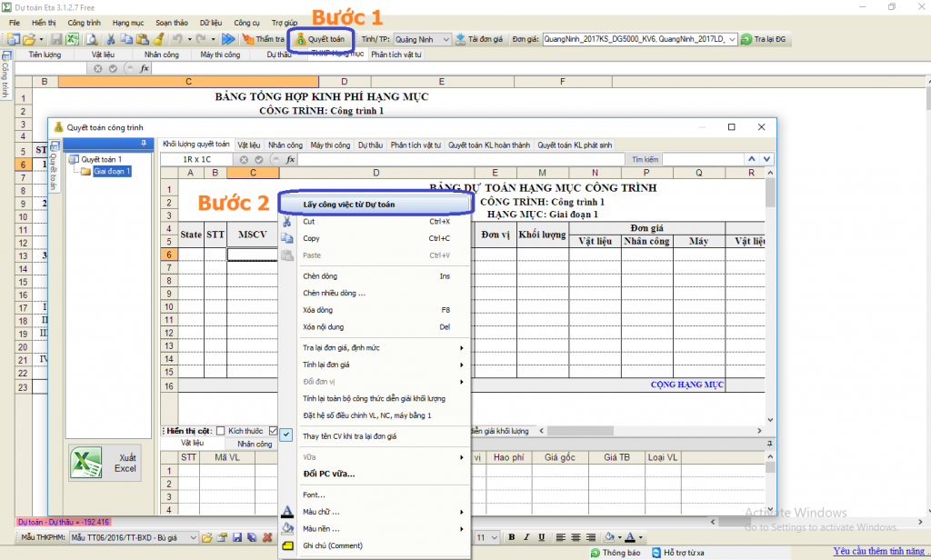The width and height of the screenshot is (931, 560).
Task: Click the red delete X icon near Mẫu THKPHM
Action: tap(266, 538)
